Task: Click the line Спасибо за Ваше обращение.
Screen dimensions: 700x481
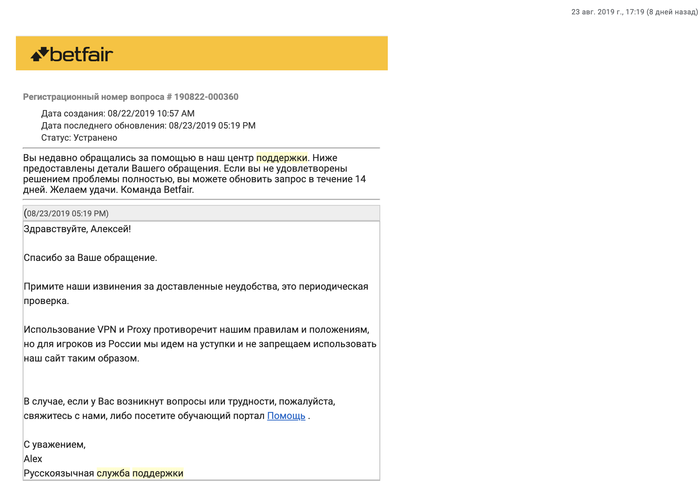Action: tap(90, 258)
